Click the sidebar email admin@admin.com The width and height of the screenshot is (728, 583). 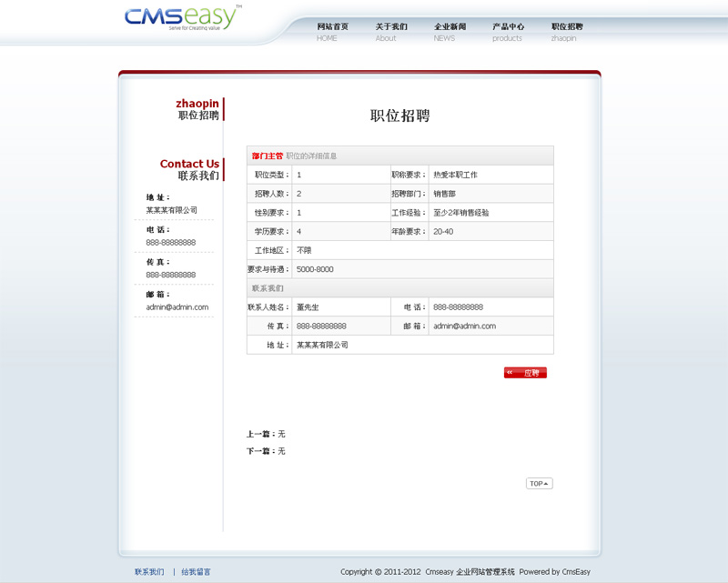(177, 307)
